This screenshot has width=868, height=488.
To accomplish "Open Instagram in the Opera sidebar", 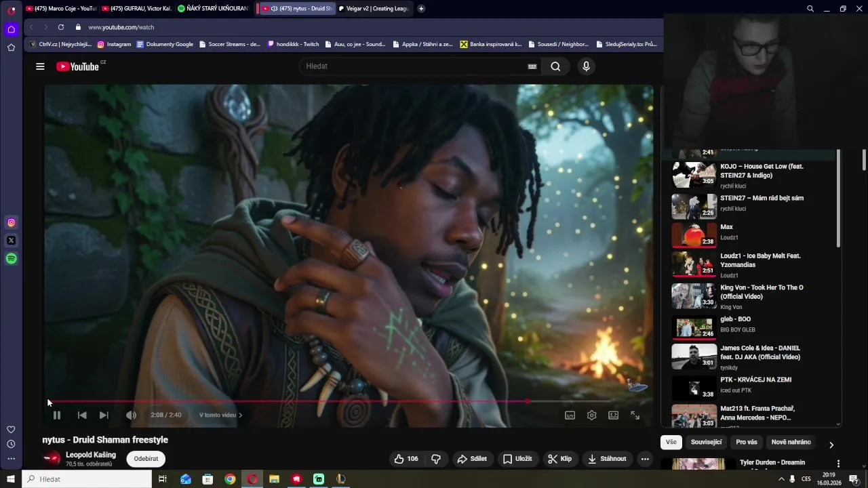I will tap(12, 223).
